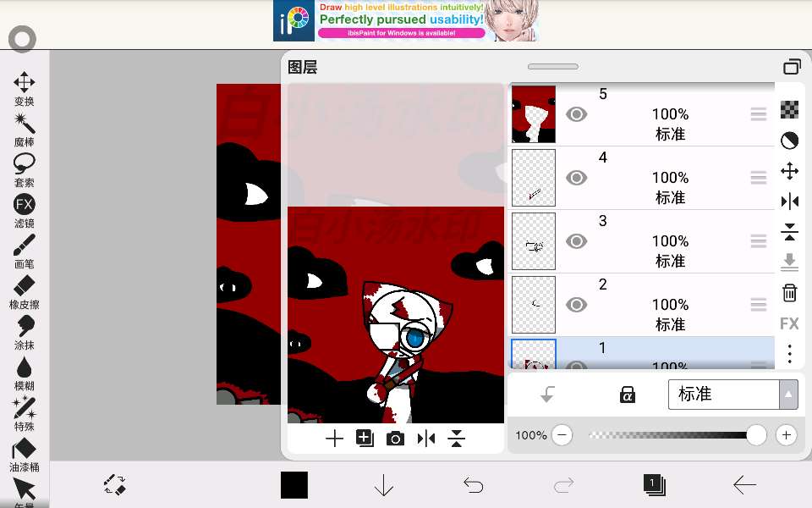Delete layer with trash icon

click(789, 293)
